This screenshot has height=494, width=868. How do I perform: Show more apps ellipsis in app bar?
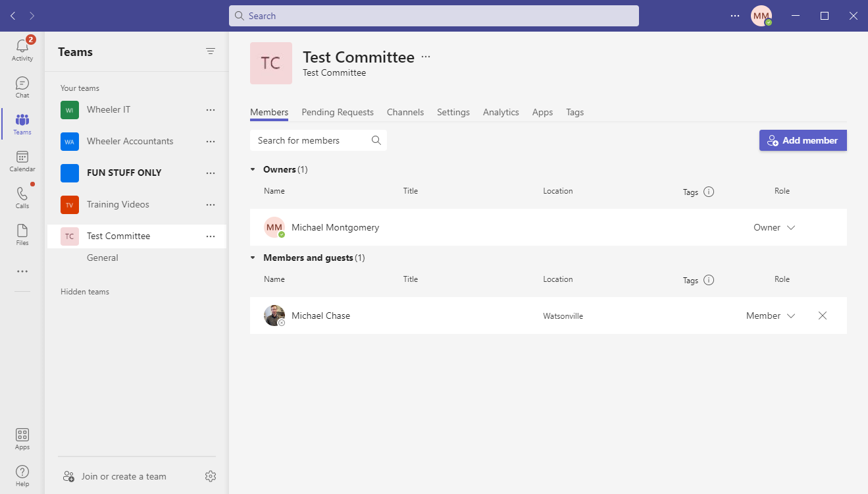(x=22, y=271)
